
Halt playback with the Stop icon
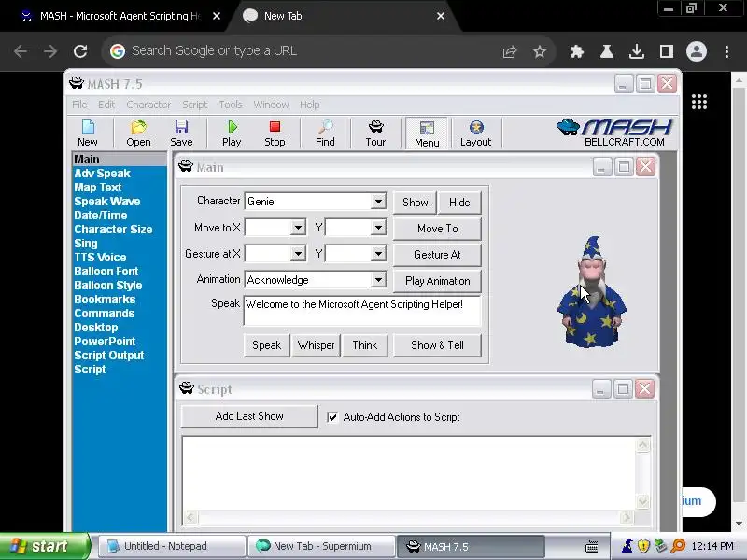click(x=275, y=133)
